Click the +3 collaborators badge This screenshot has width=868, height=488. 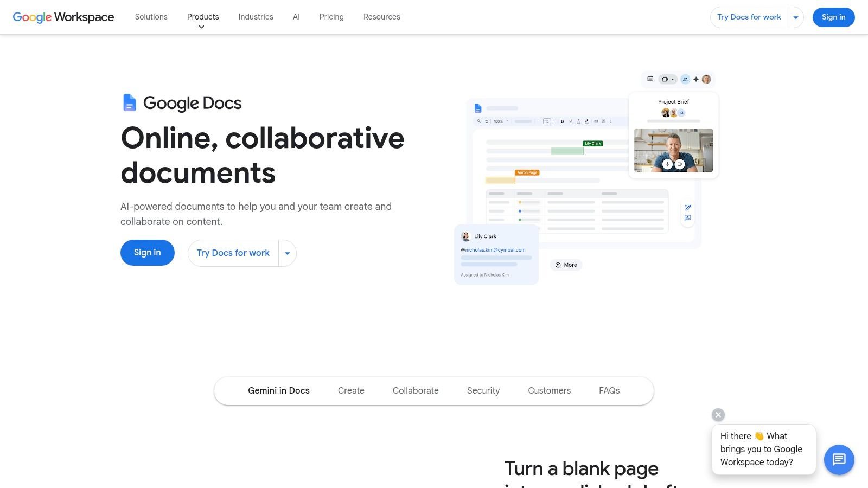click(681, 113)
